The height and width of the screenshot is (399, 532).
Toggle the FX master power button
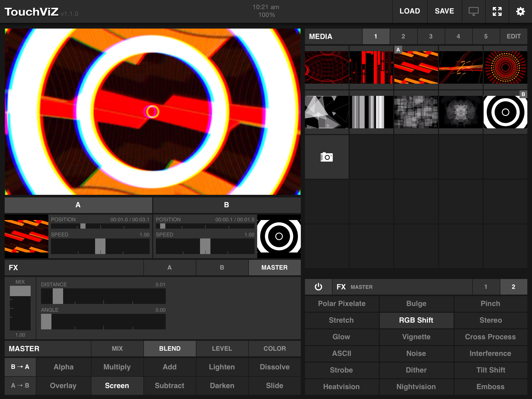(x=318, y=287)
